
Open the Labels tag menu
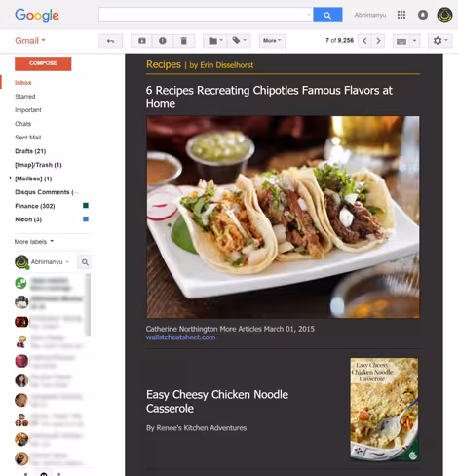(x=239, y=41)
